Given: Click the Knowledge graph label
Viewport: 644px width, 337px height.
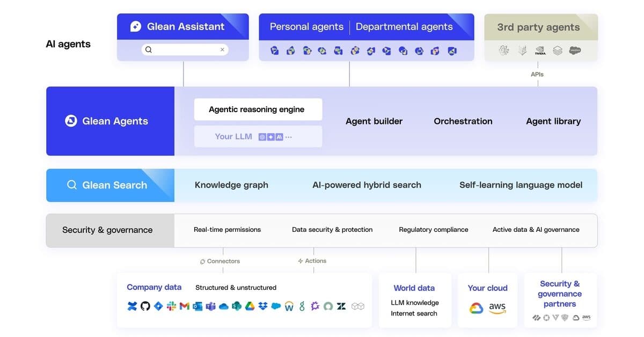Looking at the screenshot, I should (x=231, y=185).
